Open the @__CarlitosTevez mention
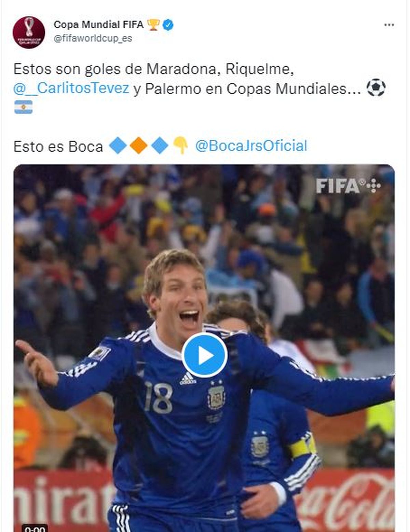Viewport: 410px width, 532px height. tap(71, 88)
